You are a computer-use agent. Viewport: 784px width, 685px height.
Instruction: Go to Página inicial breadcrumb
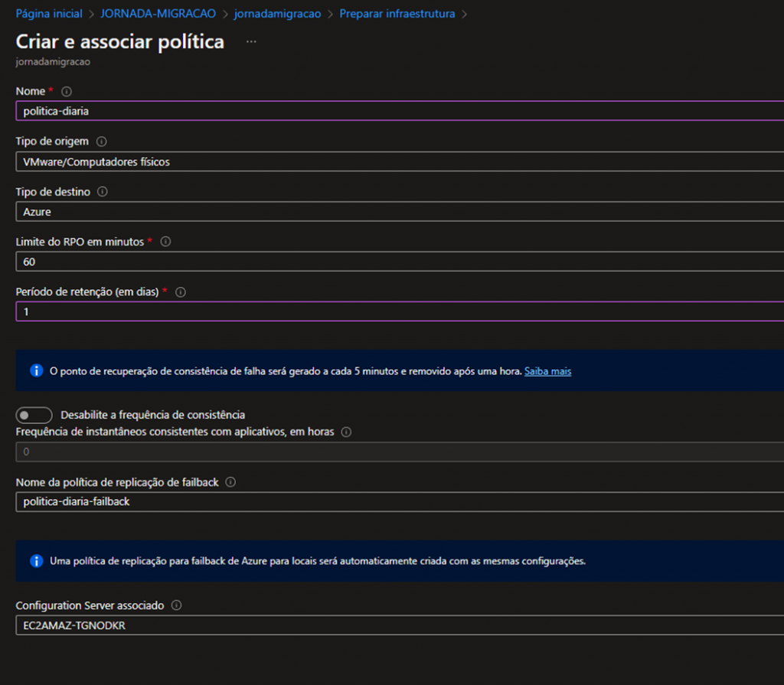pos(49,14)
